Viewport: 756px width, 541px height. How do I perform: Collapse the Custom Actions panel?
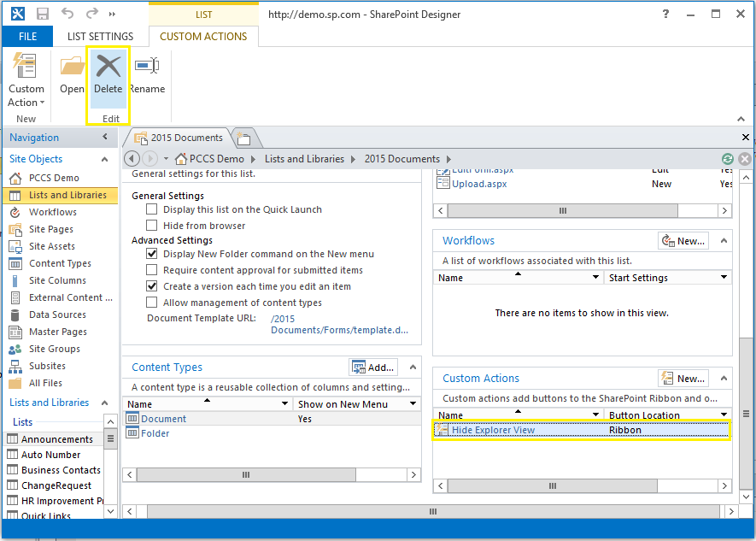(724, 379)
